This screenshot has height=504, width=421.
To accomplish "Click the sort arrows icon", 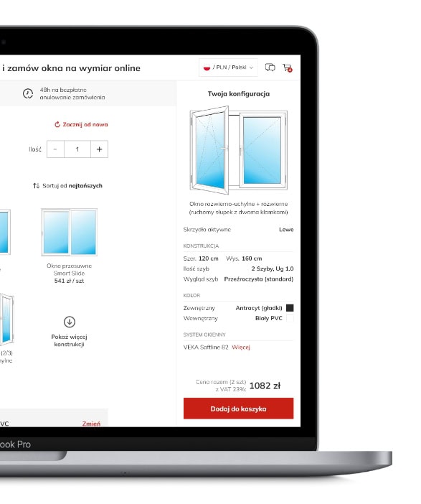I will tap(36, 186).
